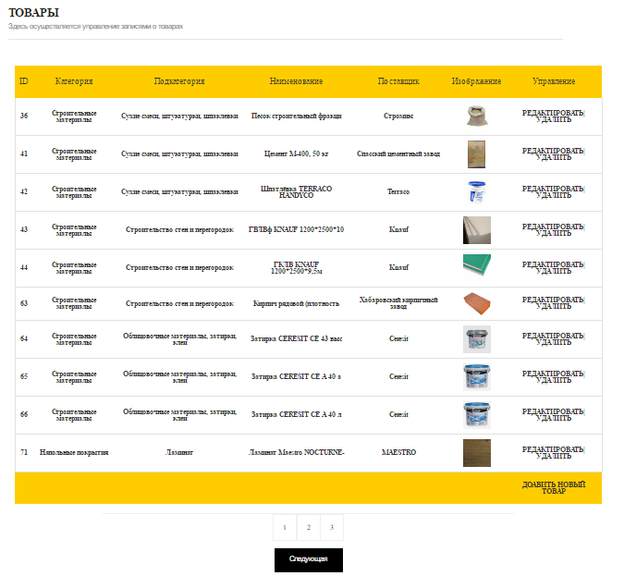Open the laminate thumbnail in row 71
The image size is (624, 576).
tap(476, 453)
